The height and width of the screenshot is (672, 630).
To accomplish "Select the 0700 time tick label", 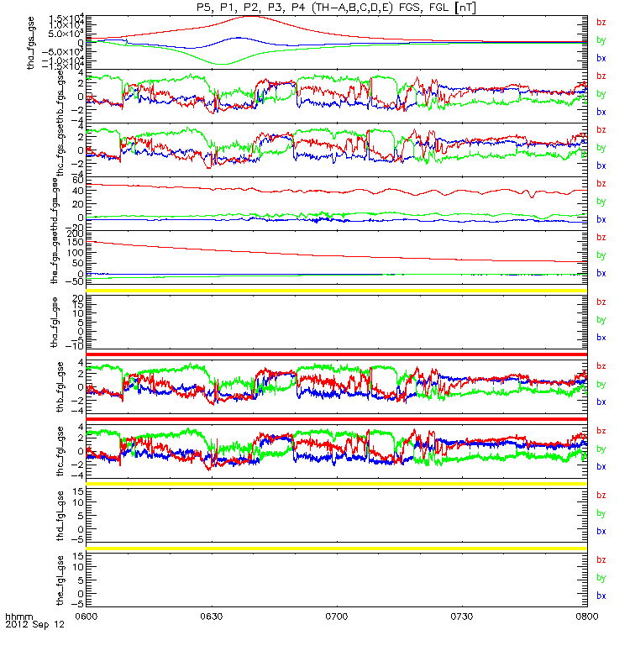I will tap(337, 617).
